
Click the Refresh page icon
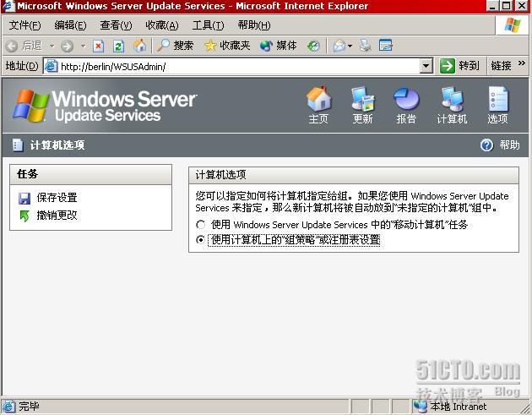118,46
